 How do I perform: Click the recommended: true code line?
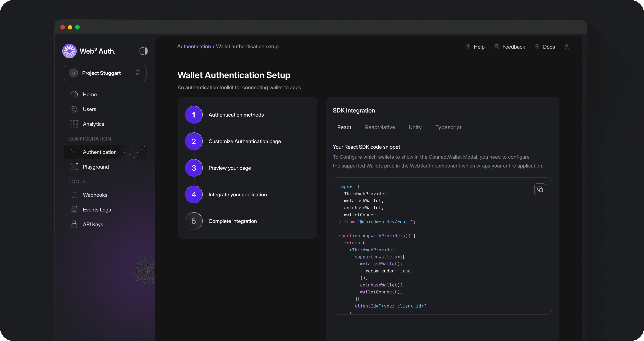click(x=389, y=271)
